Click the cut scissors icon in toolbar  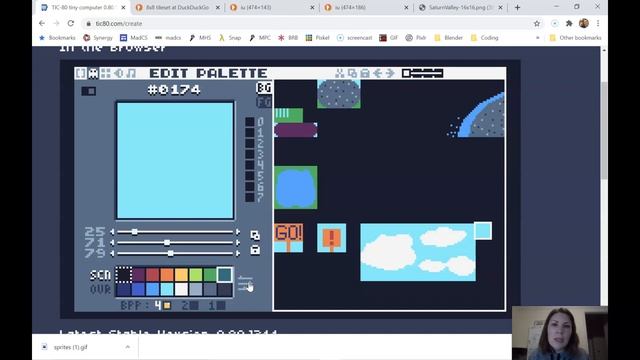pyautogui.click(x=340, y=73)
